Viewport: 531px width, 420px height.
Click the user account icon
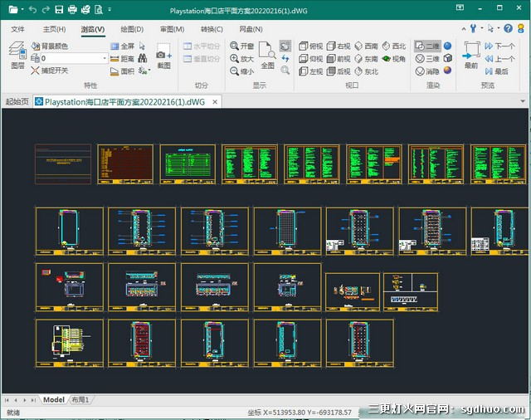[521, 28]
